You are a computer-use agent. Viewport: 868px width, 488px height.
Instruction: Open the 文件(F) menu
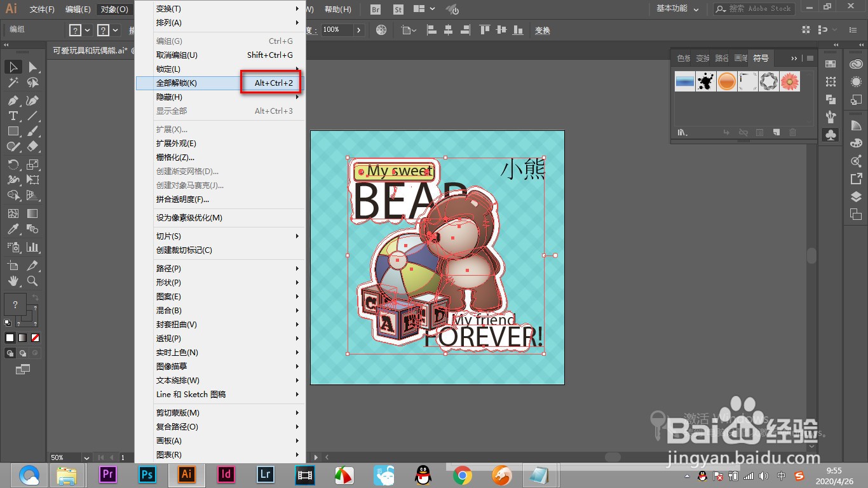[x=42, y=10]
